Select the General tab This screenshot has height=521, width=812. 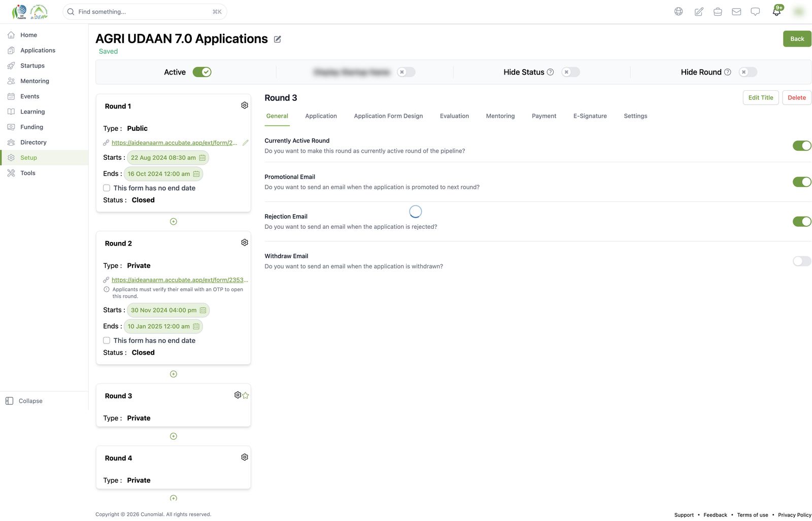277,116
